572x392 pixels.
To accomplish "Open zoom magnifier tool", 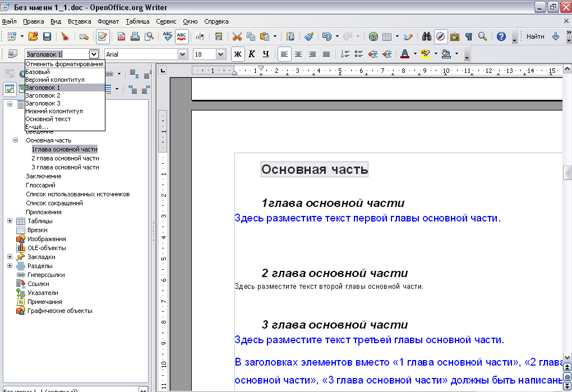I will click(483, 36).
